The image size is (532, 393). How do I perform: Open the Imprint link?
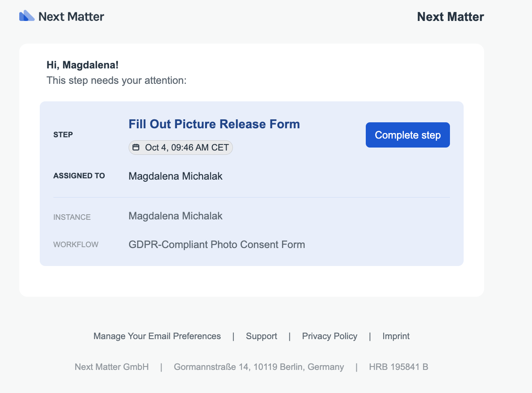(x=396, y=336)
